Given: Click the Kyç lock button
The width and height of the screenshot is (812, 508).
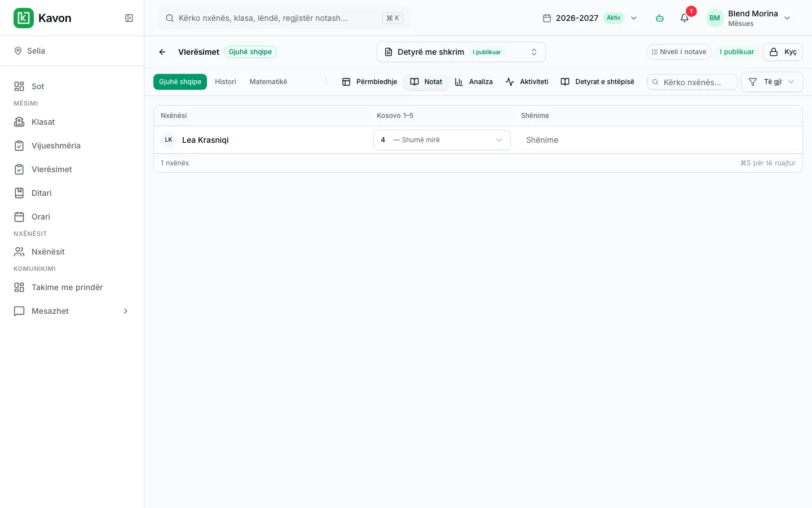Looking at the screenshot, I should tap(783, 52).
